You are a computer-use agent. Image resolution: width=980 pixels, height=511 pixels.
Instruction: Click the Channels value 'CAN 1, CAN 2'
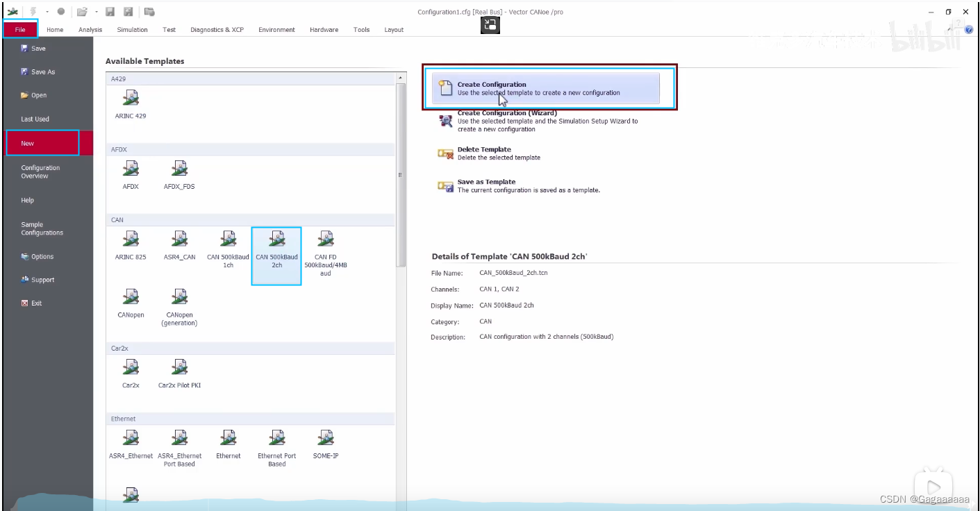499,289
